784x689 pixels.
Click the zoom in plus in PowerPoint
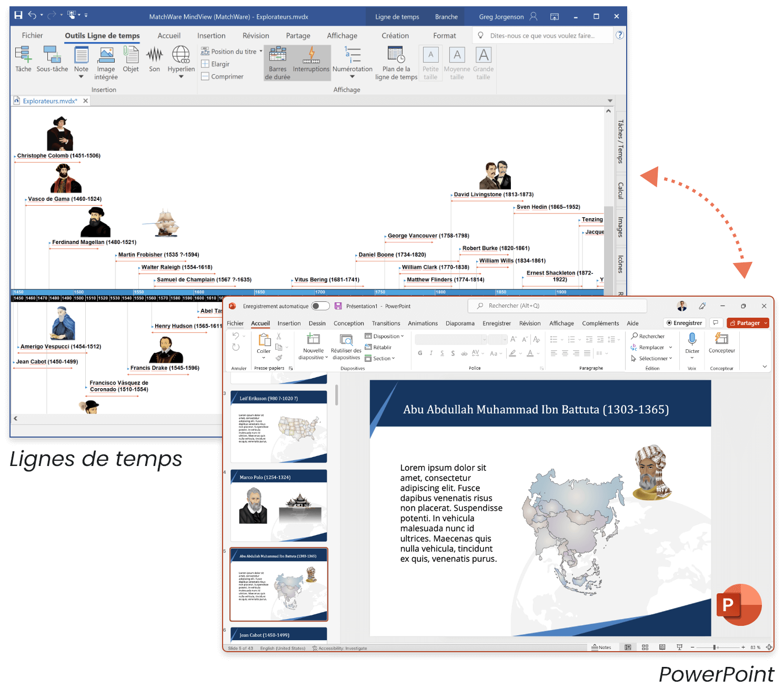[743, 647]
